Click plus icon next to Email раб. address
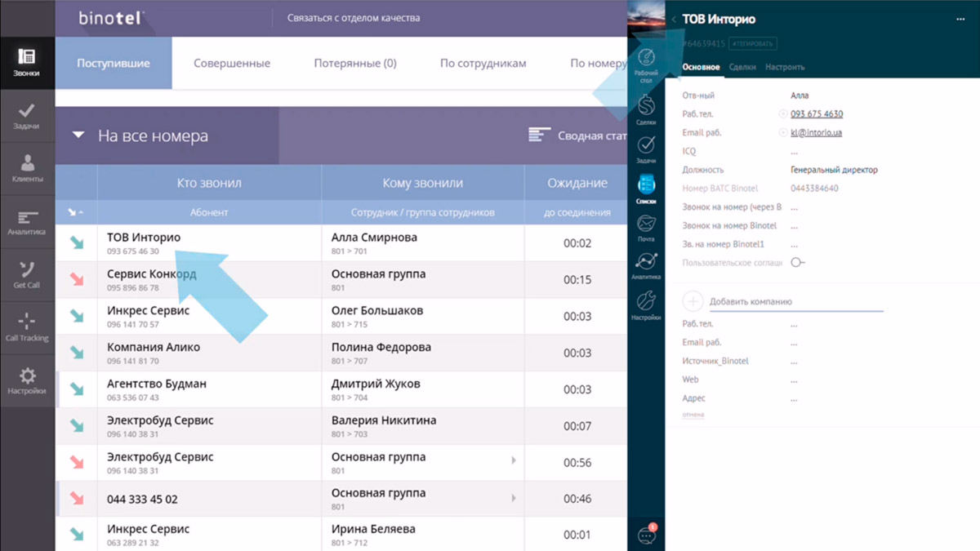980x551 pixels. tap(783, 132)
